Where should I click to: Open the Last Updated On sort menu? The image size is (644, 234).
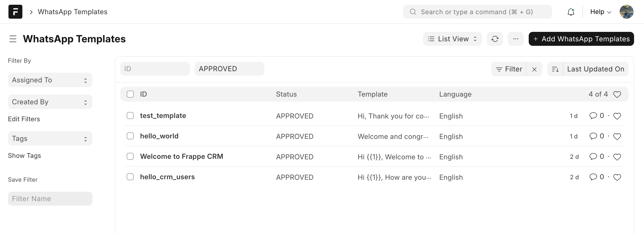(x=596, y=69)
